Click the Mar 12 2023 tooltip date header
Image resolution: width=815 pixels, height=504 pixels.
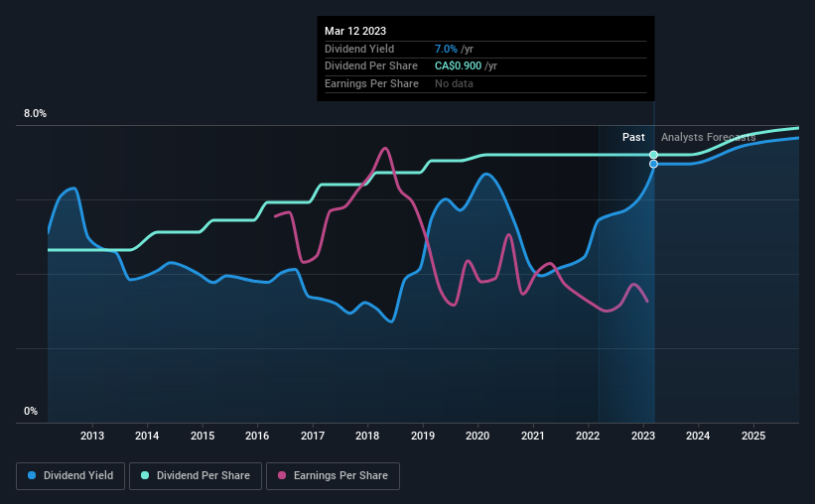point(355,31)
